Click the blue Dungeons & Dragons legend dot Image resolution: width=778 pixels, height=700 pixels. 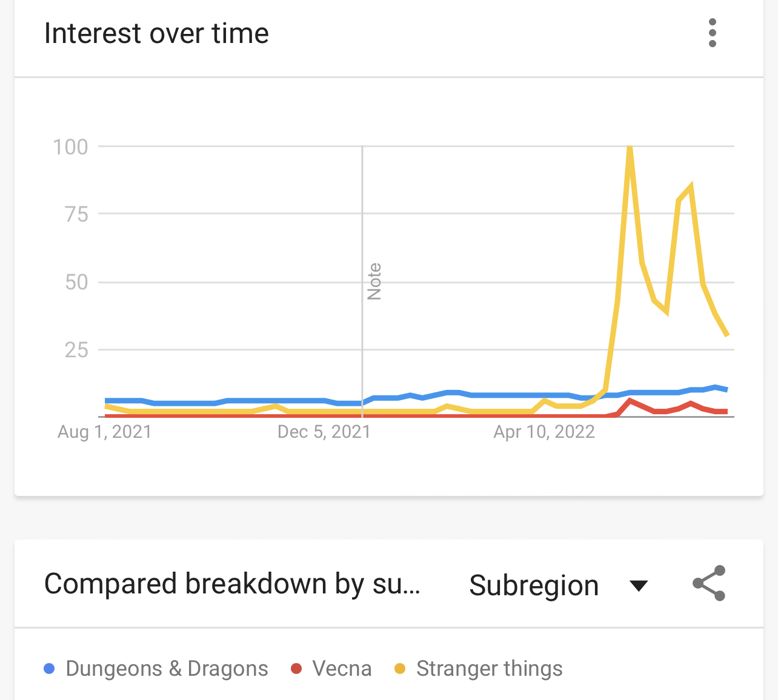pyautogui.click(x=50, y=669)
